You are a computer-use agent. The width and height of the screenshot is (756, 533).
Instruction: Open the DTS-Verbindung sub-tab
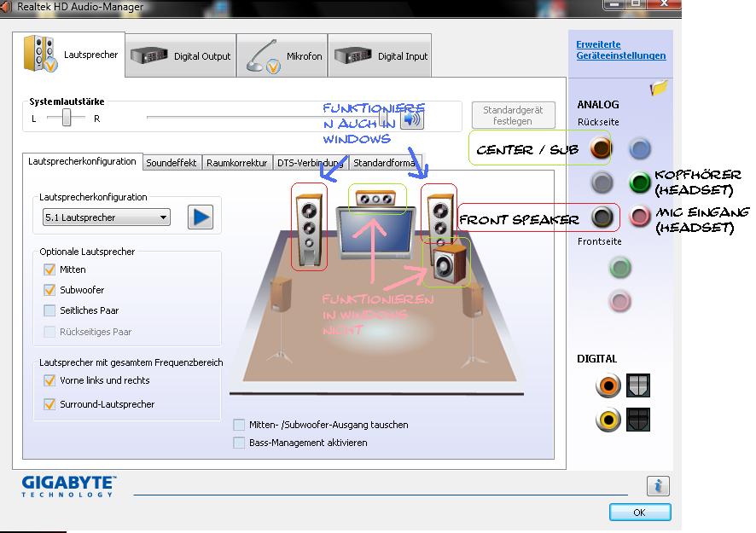[x=310, y=163]
